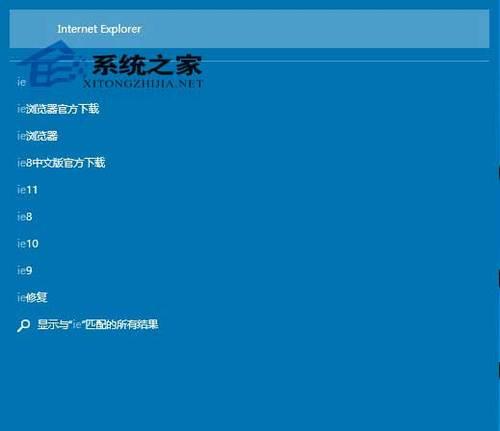Select the suggestion 'ie8中文版官方下载'

coord(61,163)
